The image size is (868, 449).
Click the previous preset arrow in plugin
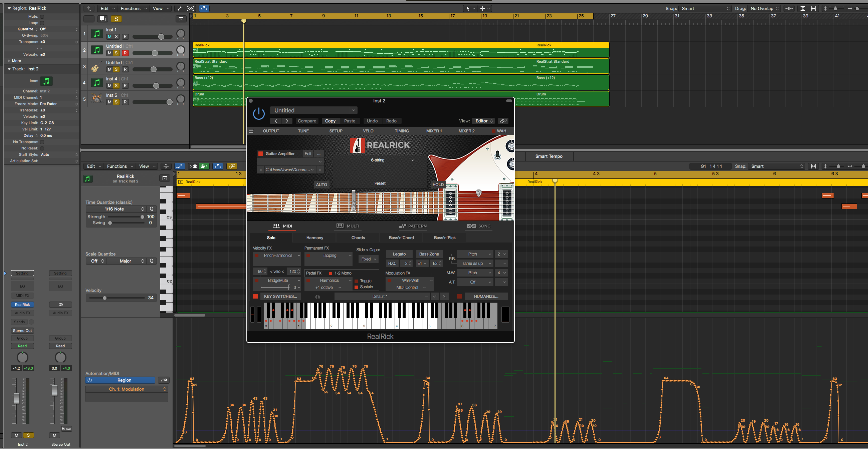tap(276, 121)
